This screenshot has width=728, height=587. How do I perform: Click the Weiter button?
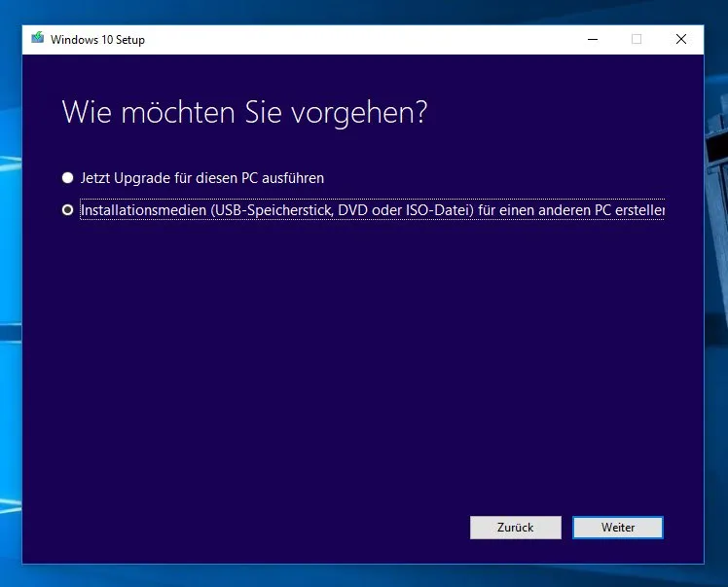pos(617,528)
